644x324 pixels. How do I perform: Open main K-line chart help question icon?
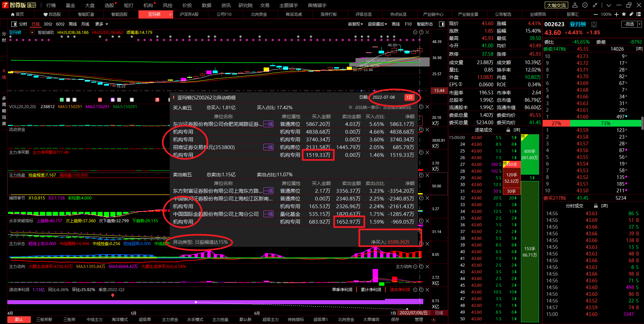(421, 33)
